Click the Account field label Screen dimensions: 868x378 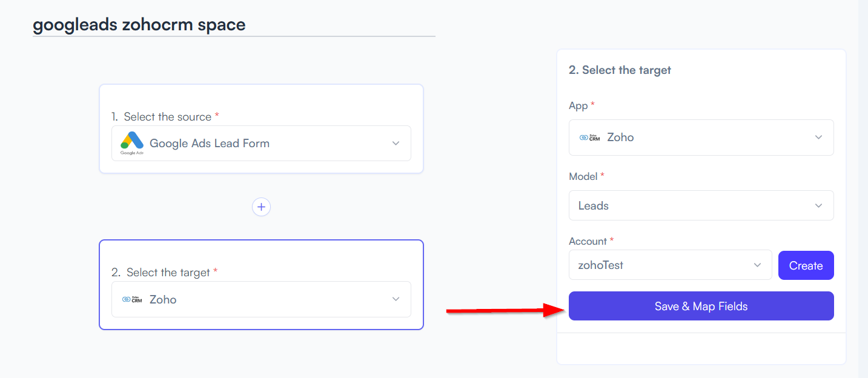(x=588, y=241)
